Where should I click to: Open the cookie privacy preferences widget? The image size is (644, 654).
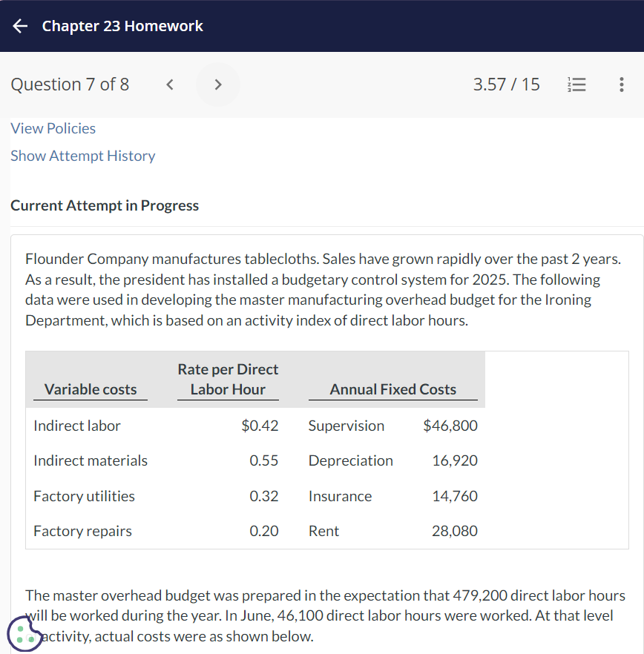pyautogui.click(x=25, y=634)
